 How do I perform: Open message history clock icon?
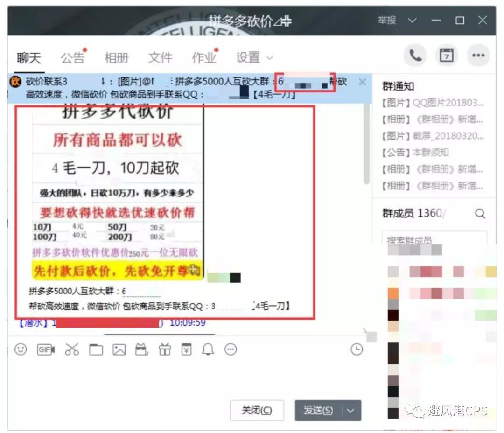click(x=357, y=349)
